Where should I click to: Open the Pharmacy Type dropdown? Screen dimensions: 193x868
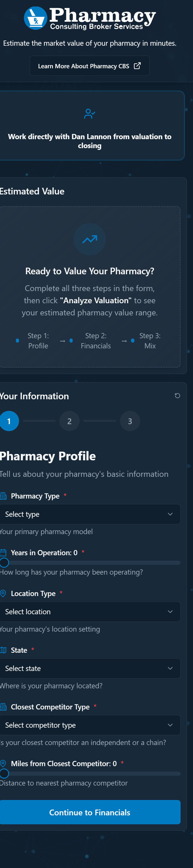click(x=89, y=514)
